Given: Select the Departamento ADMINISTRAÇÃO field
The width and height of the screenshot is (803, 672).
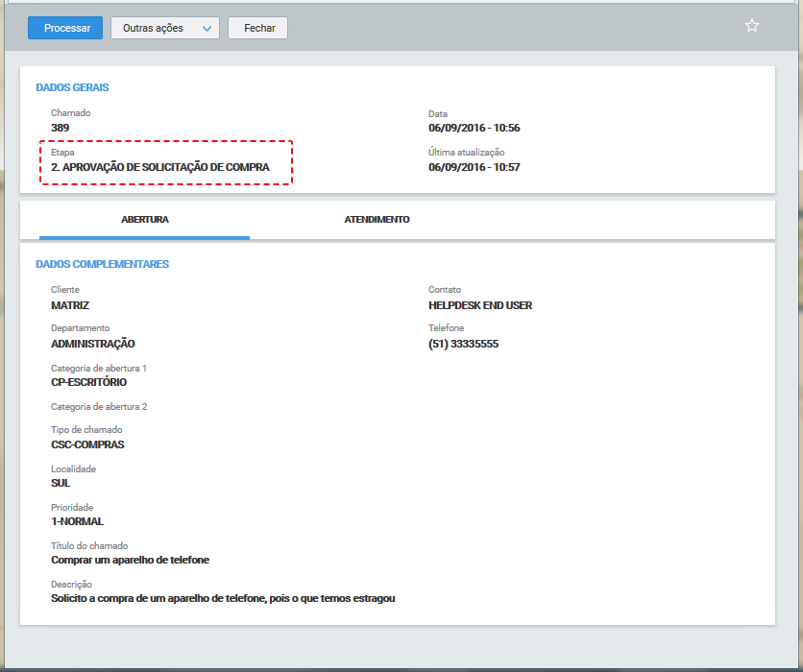Looking at the screenshot, I should pos(92,343).
